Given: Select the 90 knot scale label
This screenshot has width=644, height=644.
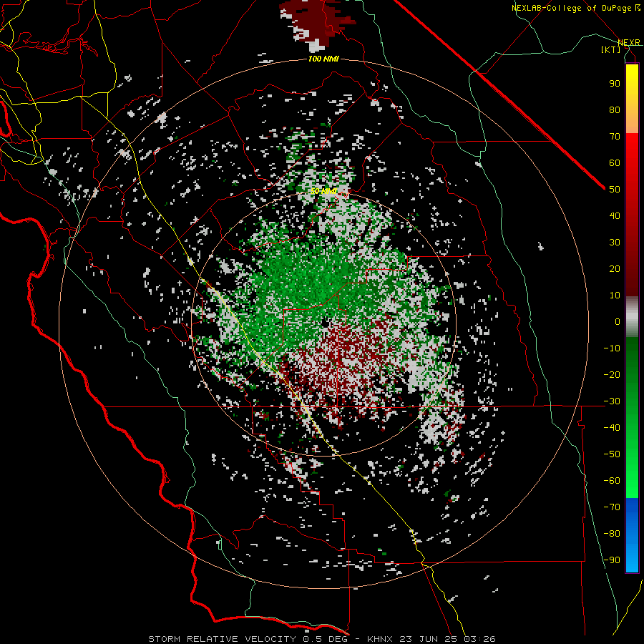Looking at the screenshot, I should tap(615, 84).
